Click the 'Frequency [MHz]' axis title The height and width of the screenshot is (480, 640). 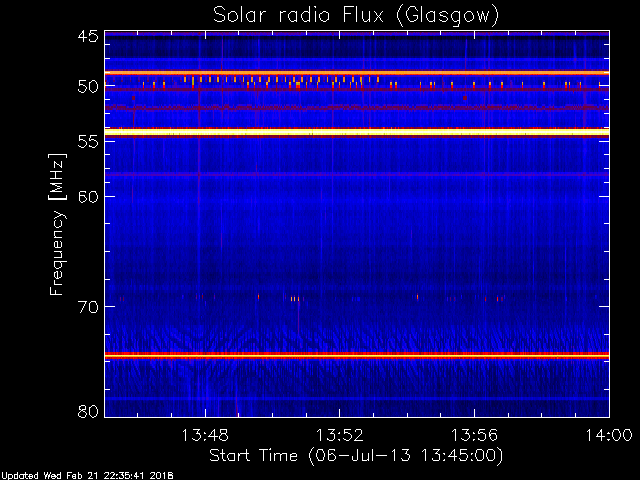(x=57, y=224)
